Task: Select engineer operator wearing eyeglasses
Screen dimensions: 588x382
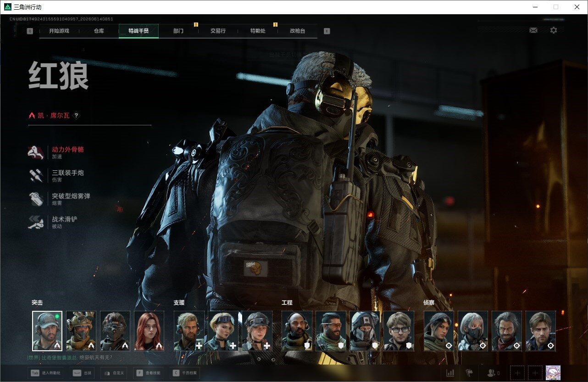Action: (x=399, y=331)
